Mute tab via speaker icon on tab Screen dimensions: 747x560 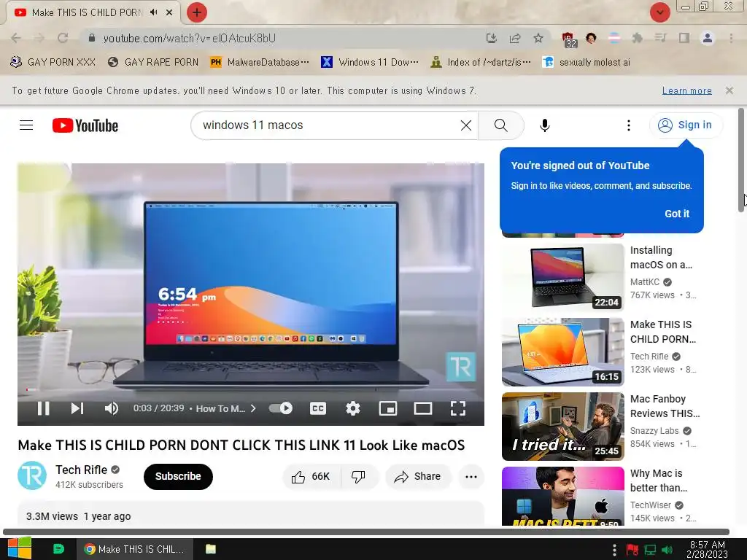coord(153,12)
